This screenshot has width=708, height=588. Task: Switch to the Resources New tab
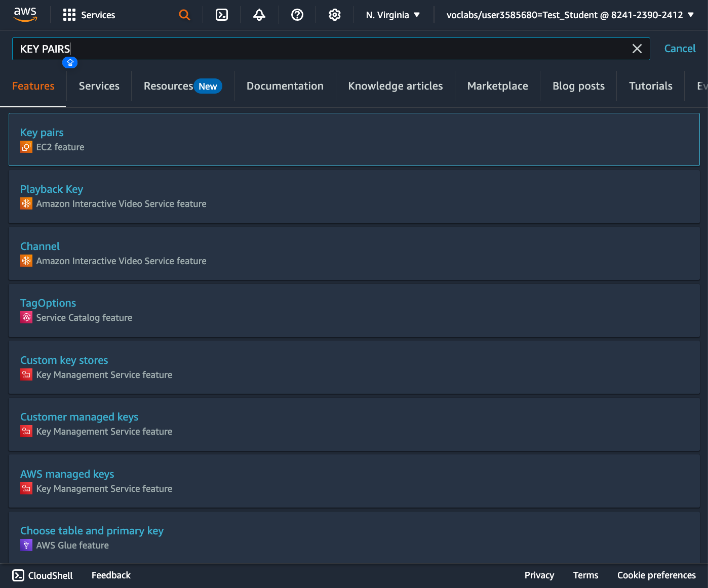point(183,86)
